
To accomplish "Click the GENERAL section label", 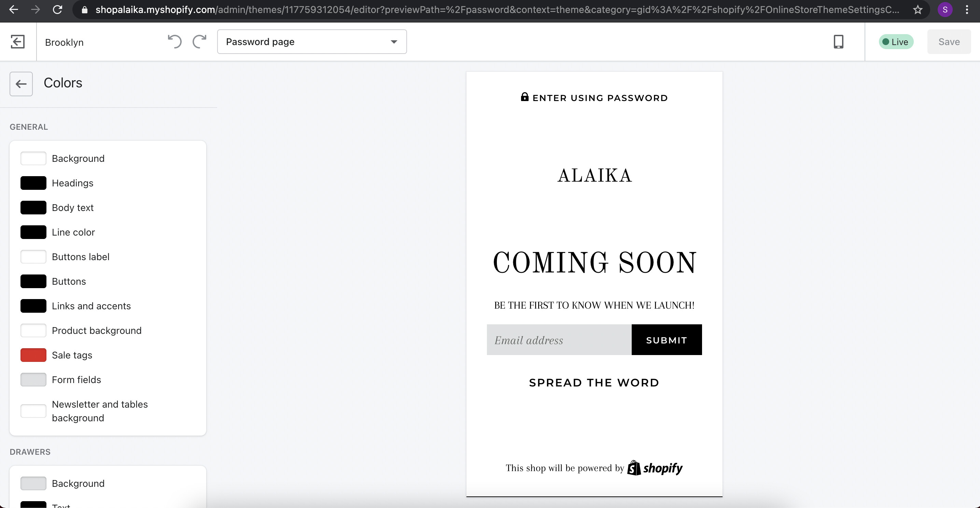I will pyautogui.click(x=29, y=127).
